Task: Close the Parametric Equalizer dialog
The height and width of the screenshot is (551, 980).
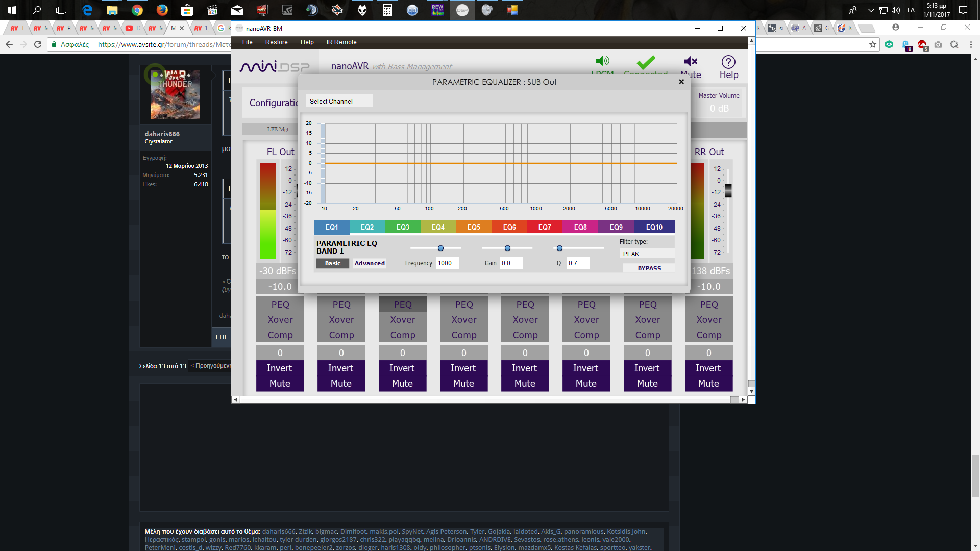Action: 681,82
